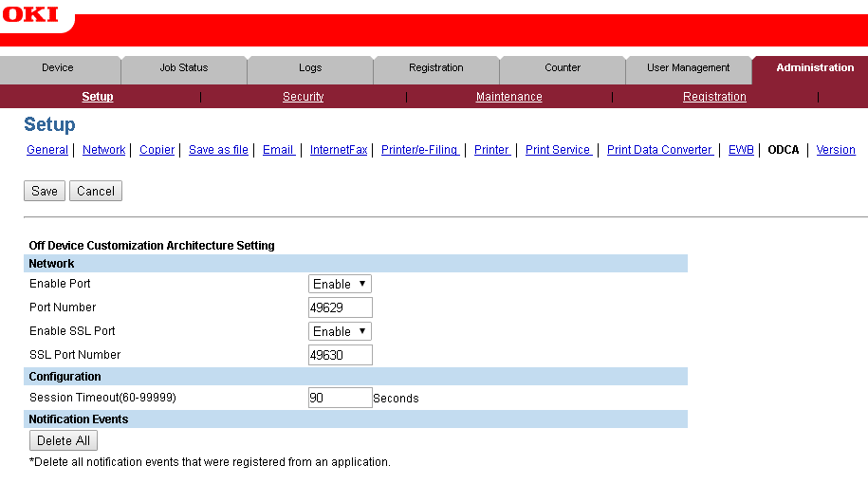Go to Print Data Converter settings

coord(659,150)
